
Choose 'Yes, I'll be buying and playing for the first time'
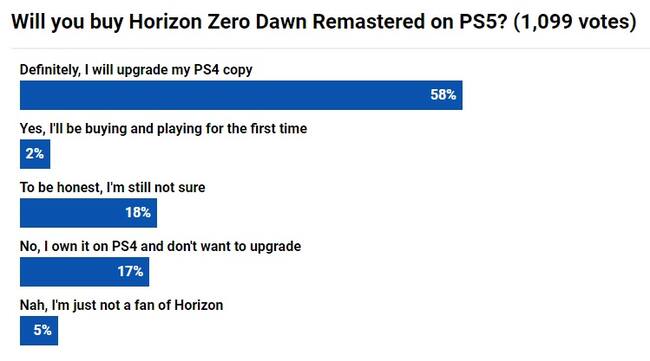[163, 128]
